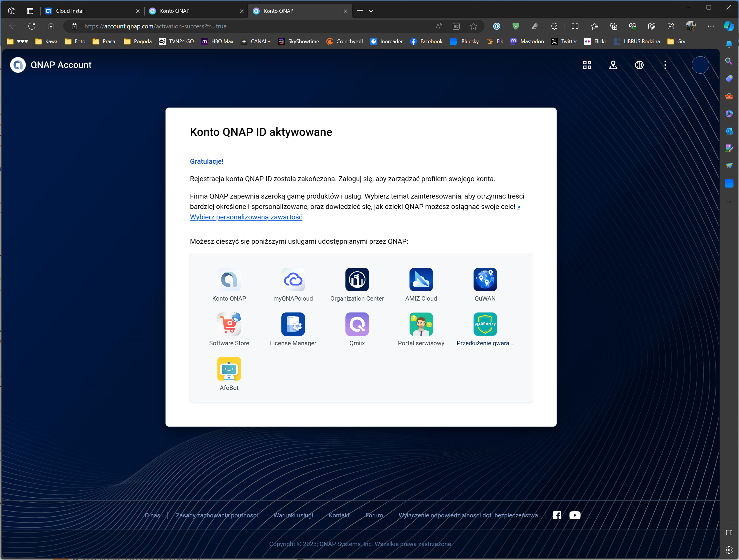
Task: Open the Praca bookmarks folder
Action: tap(104, 41)
